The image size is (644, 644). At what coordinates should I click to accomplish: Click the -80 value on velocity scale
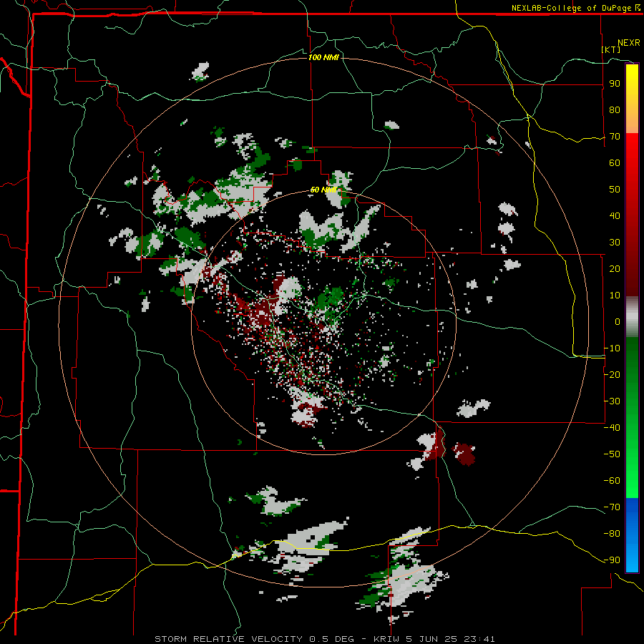[x=612, y=534]
